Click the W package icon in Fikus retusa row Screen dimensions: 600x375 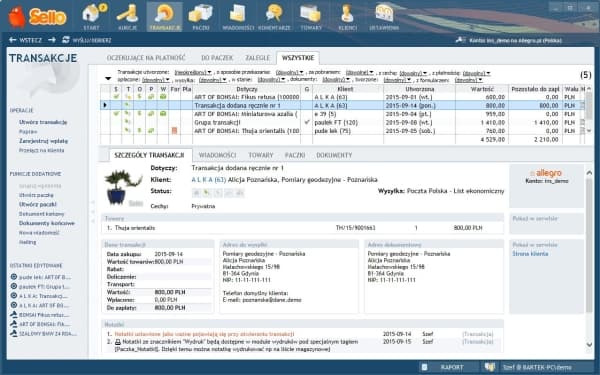[x=163, y=97]
